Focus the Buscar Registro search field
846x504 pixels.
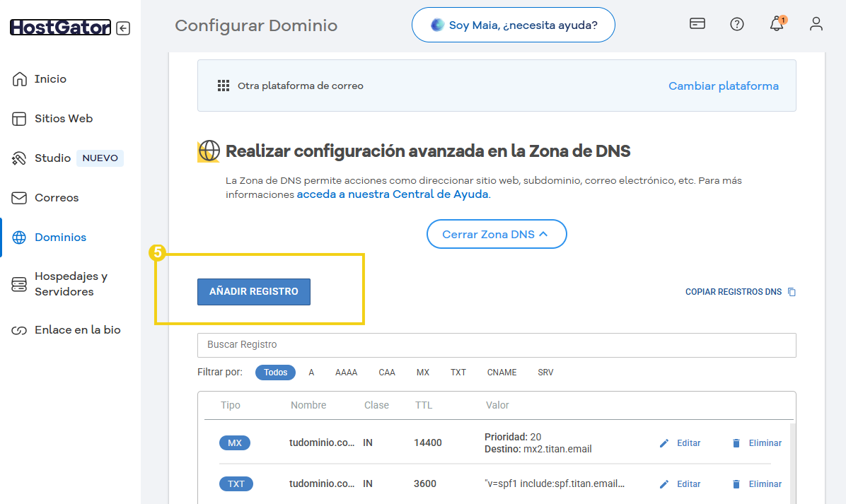click(x=497, y=345)
